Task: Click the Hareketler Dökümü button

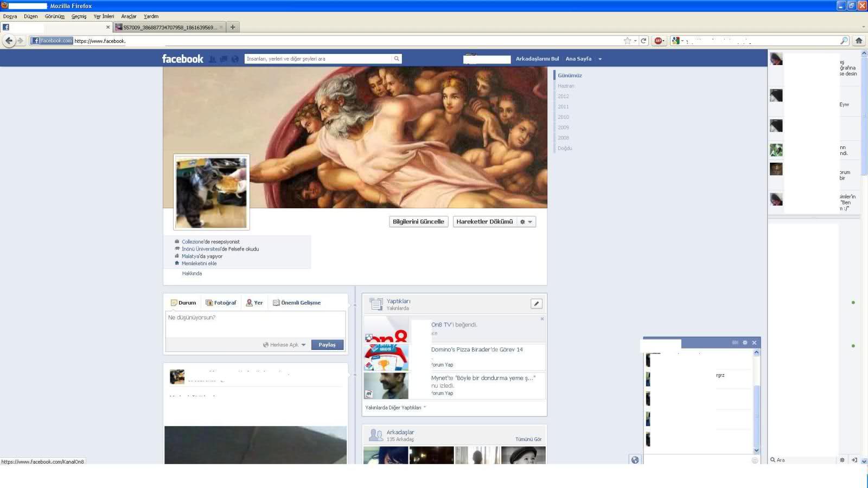Action: (x=484, y=222)
